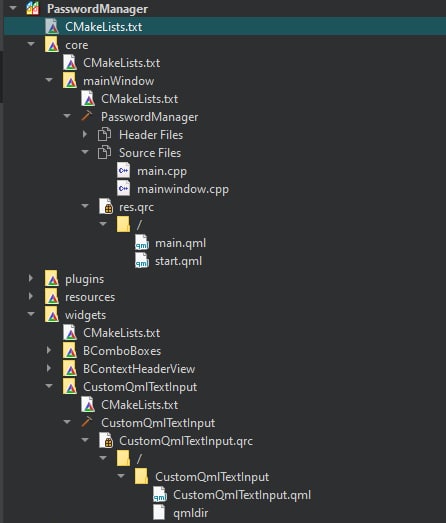Open main.qml file
This screenshot has width=446, height=523.
180,243
